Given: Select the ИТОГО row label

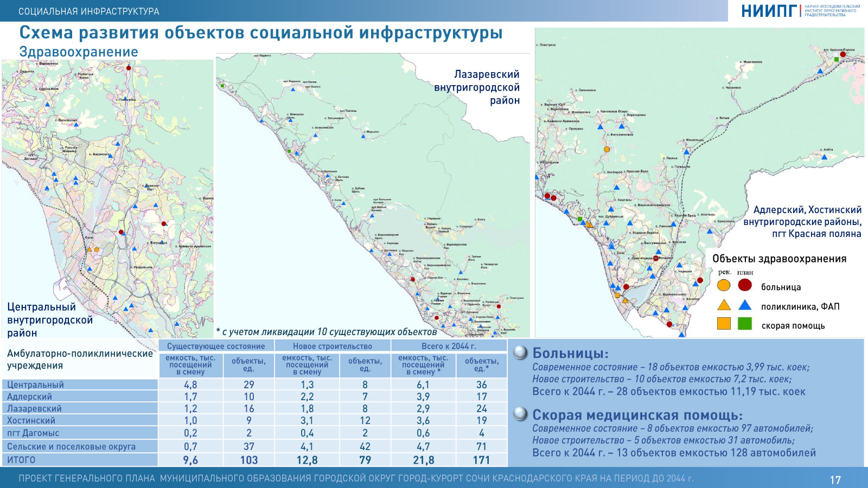Looking at the screenshot, I should pos(21,460).
